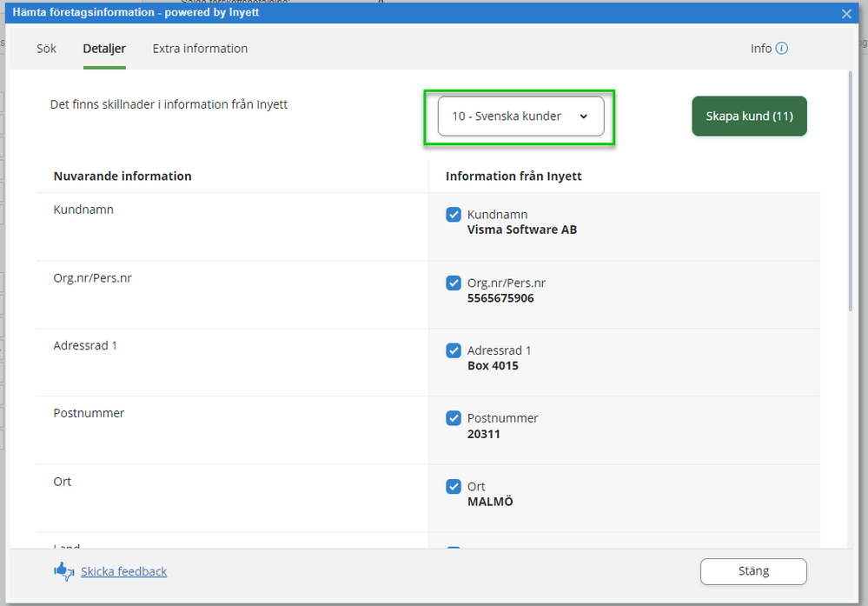Screen dimensions: 868x606
Task: Switch to the Sök tab
Action: click(47, 49)
